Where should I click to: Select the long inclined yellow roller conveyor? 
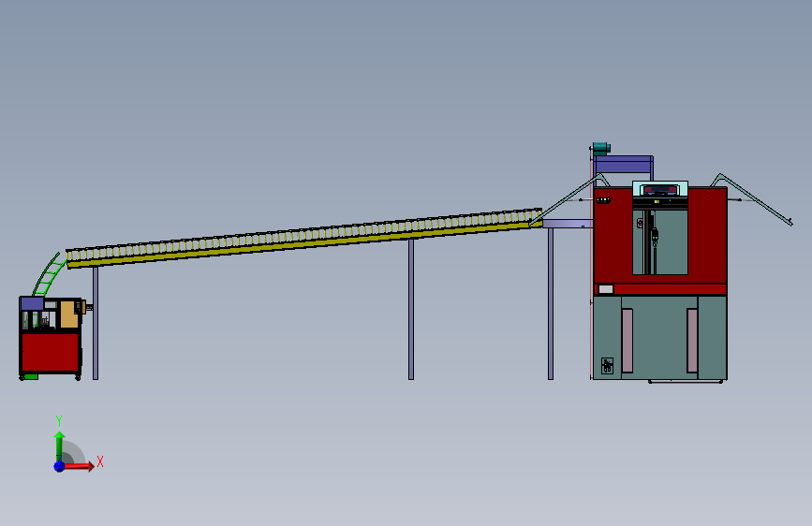click(x=304, y=238)
